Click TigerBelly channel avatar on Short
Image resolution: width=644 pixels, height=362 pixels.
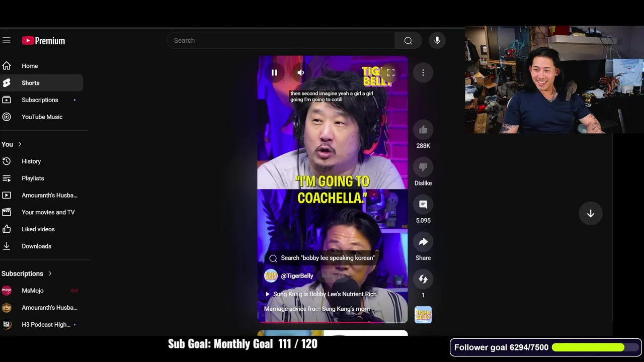271,276
